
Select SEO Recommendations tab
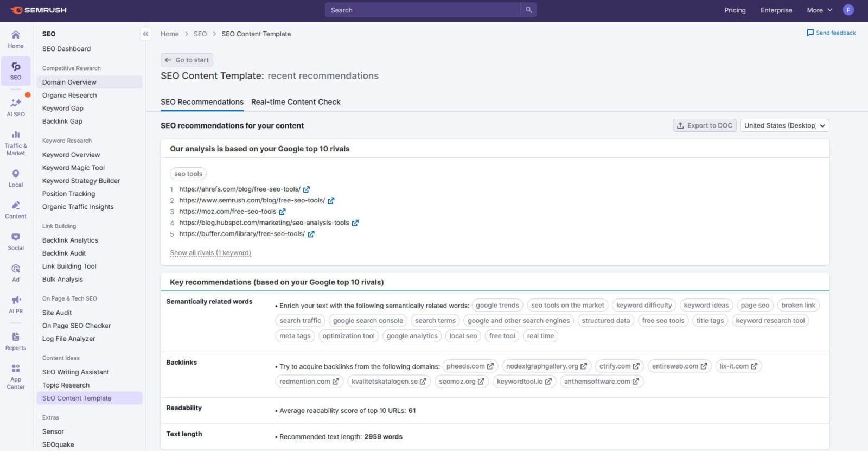(x=202, y=102)
